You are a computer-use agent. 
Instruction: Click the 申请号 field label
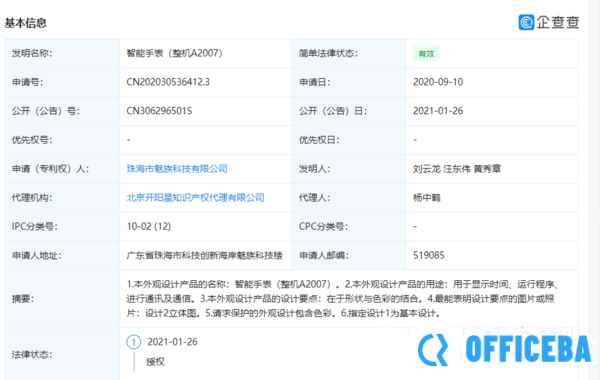tap(27, 82)
